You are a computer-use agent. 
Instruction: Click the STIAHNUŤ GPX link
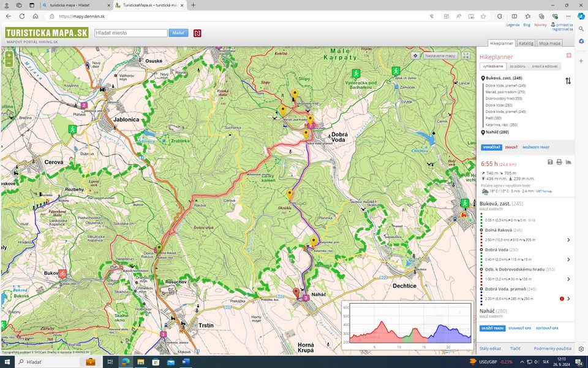pyautogui.click(x=520, y=328)
